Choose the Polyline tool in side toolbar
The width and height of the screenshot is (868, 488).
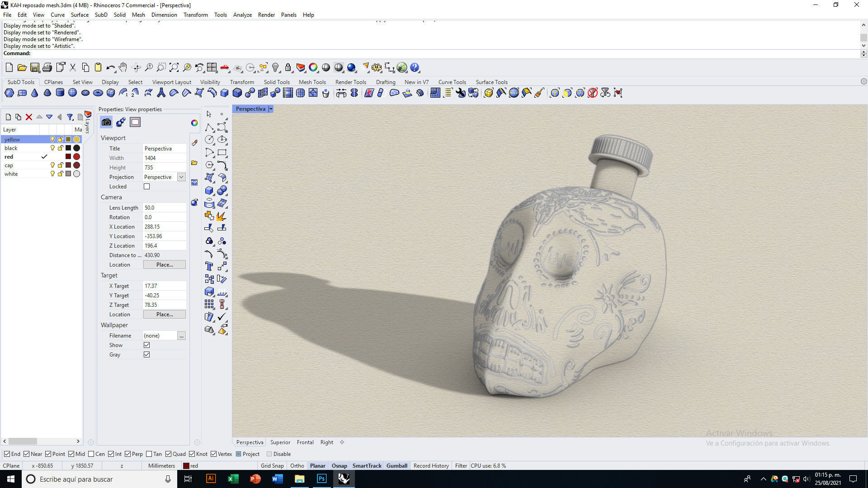tap(209, 127)
